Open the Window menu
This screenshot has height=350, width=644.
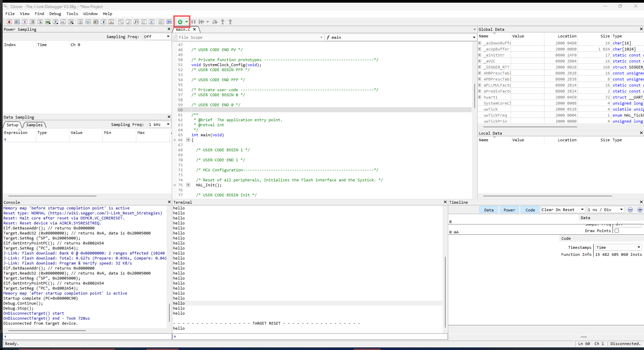[x=91, y=14]
